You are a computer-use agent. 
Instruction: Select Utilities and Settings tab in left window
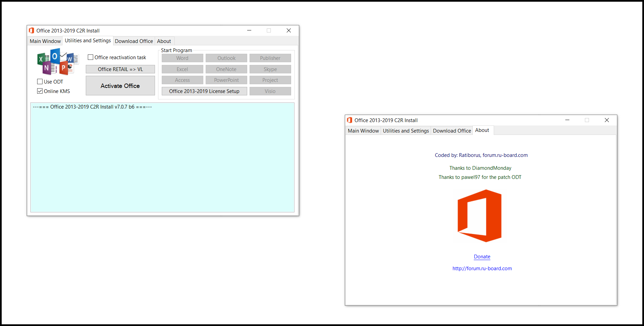pos(88,41)
